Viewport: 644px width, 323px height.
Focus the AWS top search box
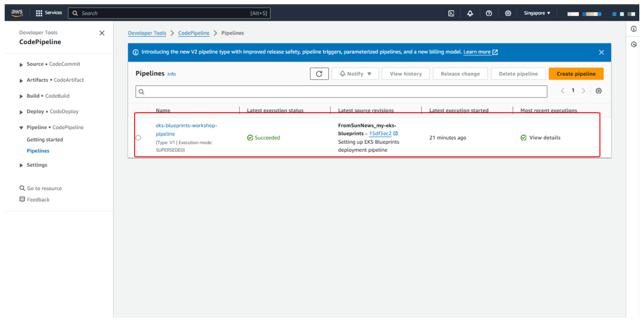tap(169, 13)
